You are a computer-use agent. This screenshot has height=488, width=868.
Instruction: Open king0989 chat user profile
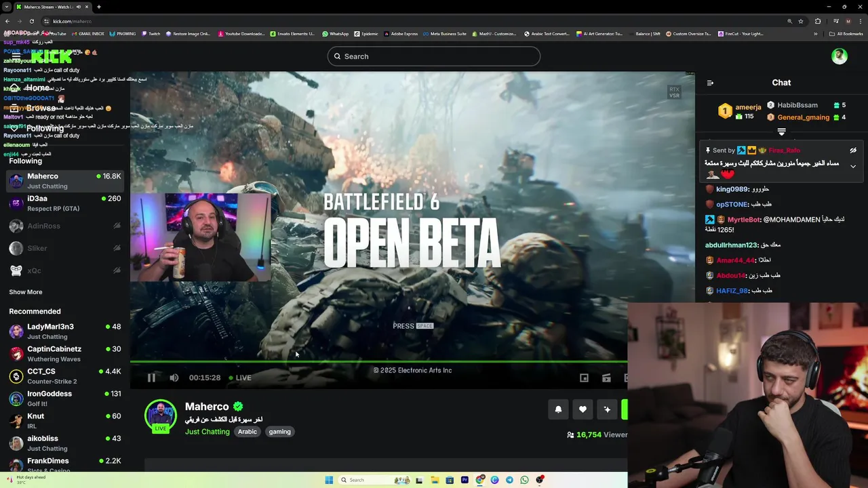tap(732, 189)
